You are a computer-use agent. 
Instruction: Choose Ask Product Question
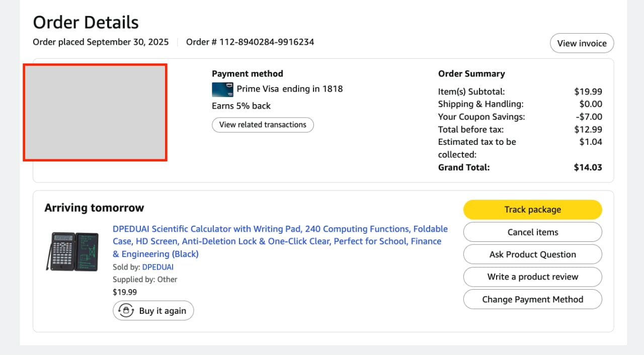point(532,254)
